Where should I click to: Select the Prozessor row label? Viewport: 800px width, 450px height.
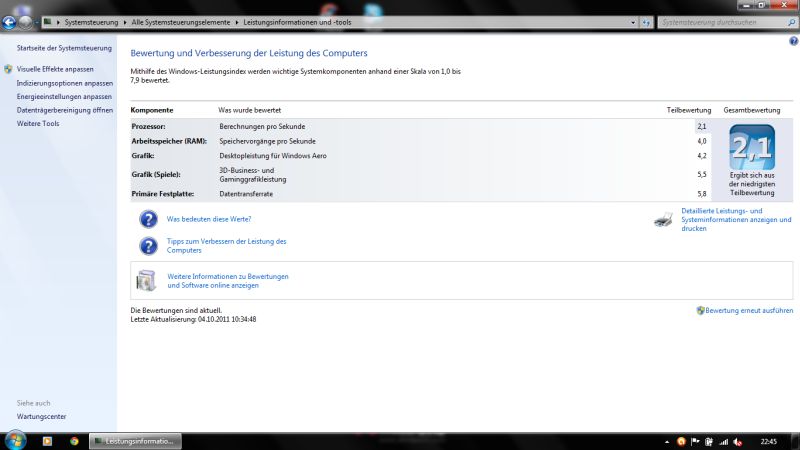[148, 127]
